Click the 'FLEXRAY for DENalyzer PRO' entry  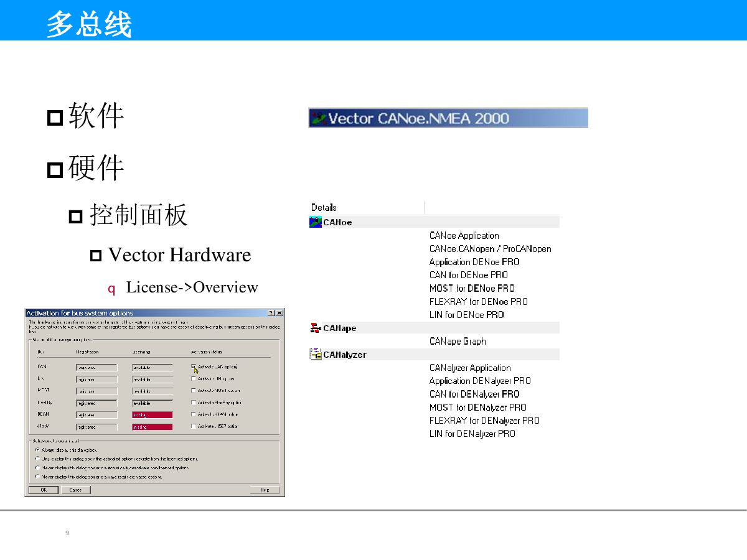(484, 420)
